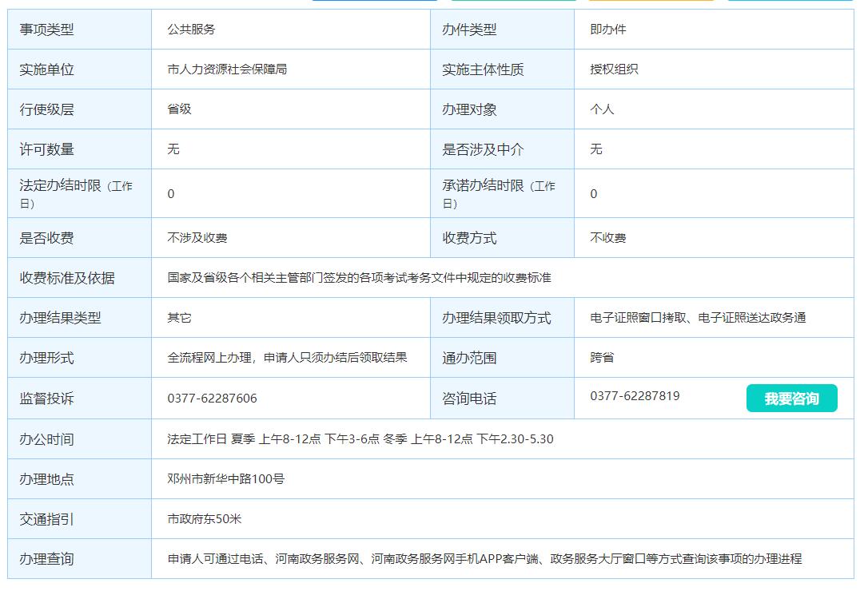Click the value 公共服务

click(x=192, y=30)
